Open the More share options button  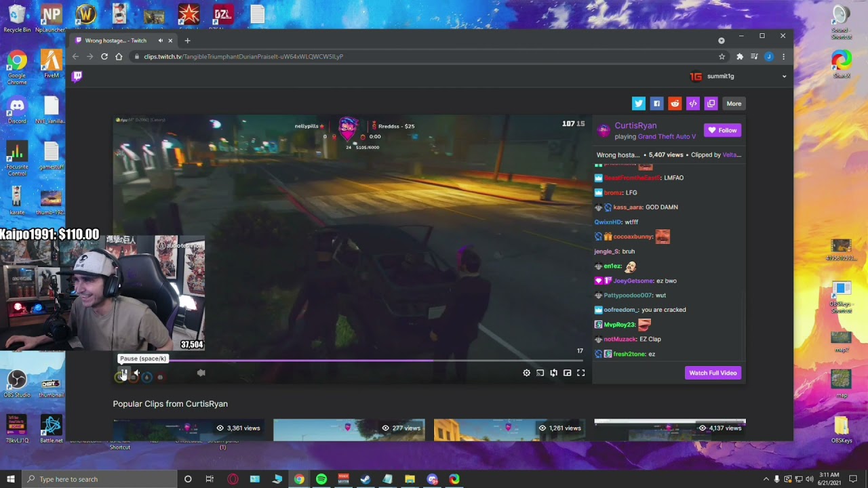pos(734,103)
